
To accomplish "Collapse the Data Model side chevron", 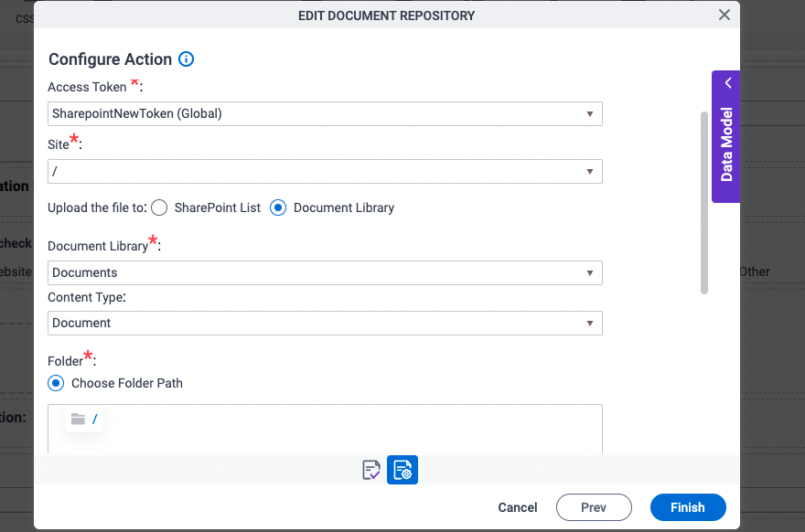I will click(728, 83).
